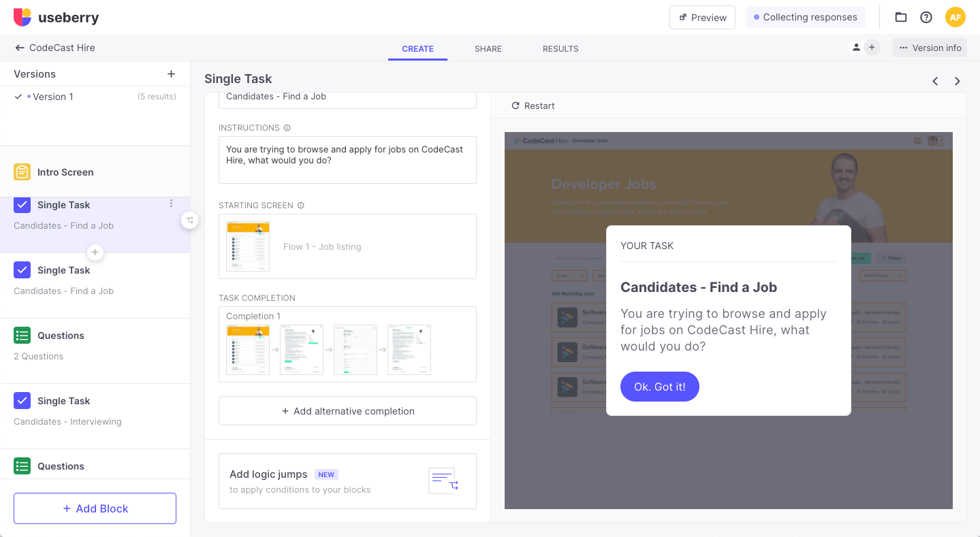Add a new version with plus icon

click(x=171, y=74)
